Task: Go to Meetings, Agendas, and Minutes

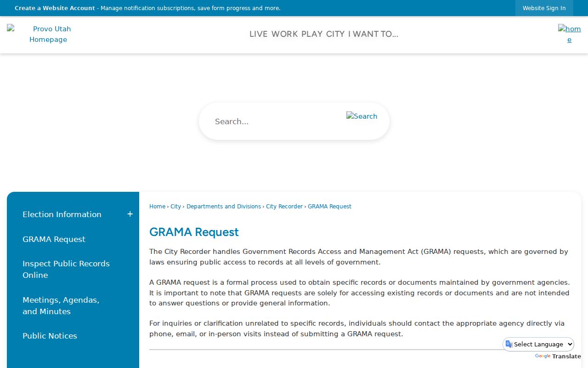Action: pyautogui.click(x=61, y=305)
